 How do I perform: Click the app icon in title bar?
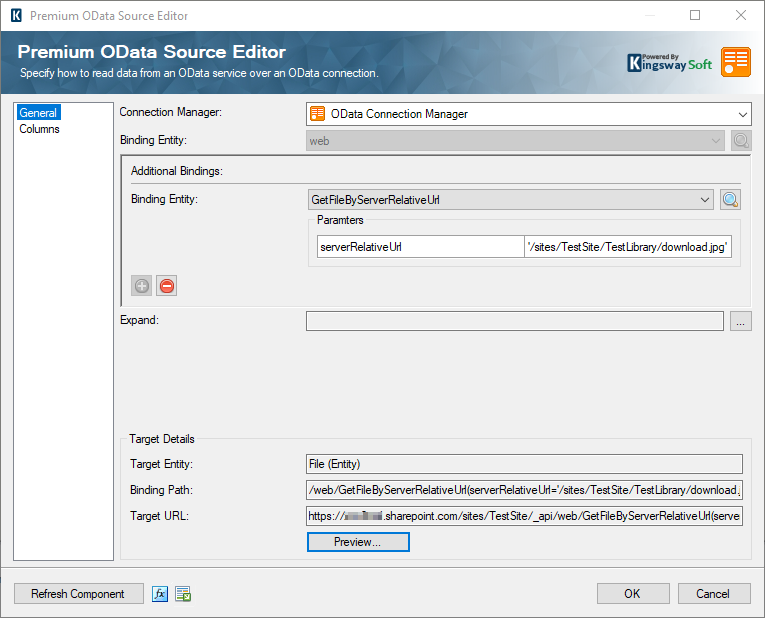pos(15,16)
